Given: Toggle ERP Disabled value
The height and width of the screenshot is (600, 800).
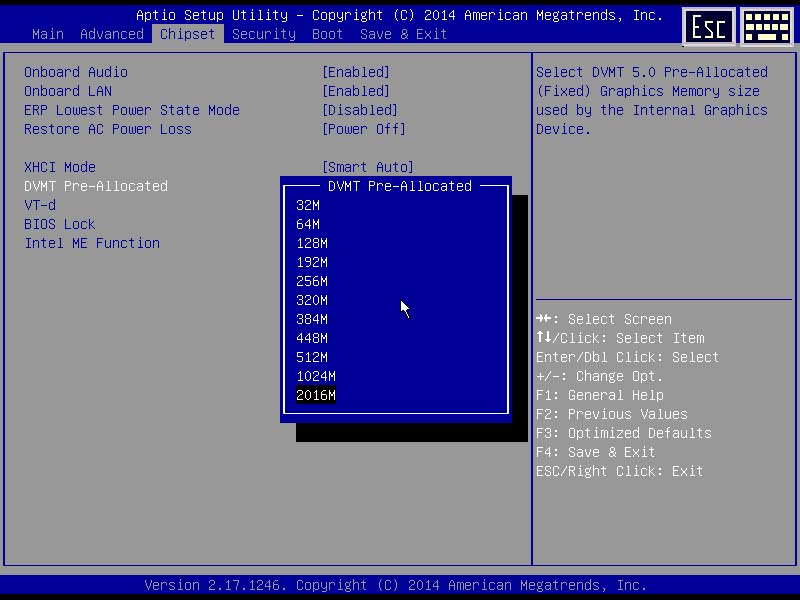Looking at the screenshot, I should [x=360, y=110].
